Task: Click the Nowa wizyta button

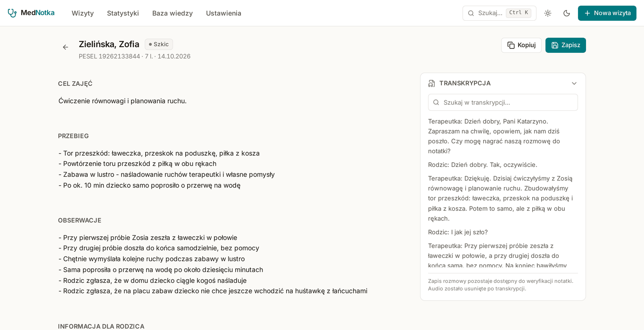Action: tap(607, 13)
